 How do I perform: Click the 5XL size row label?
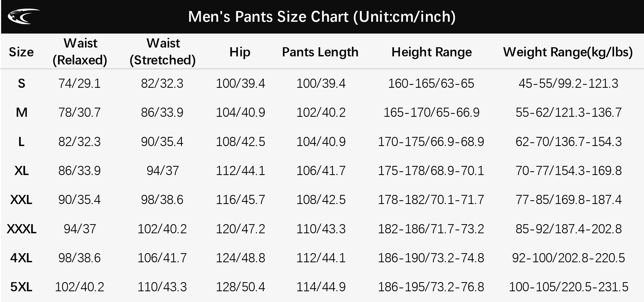21,287
